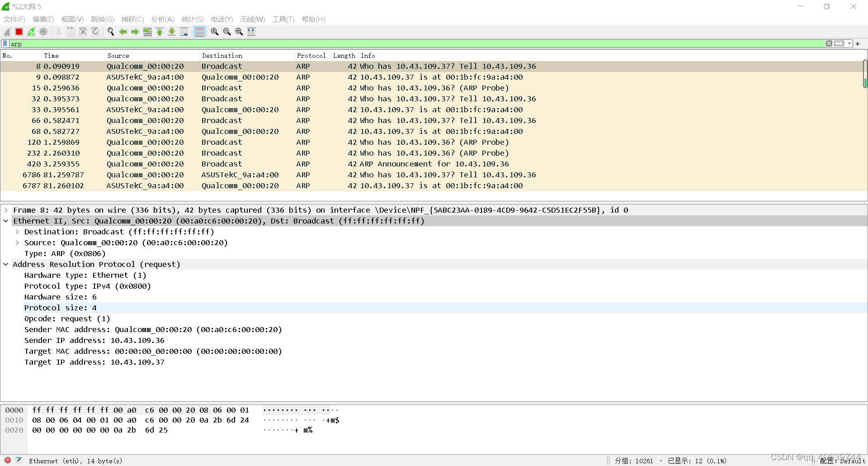Sort by the Source column header

tap(152, 56)
